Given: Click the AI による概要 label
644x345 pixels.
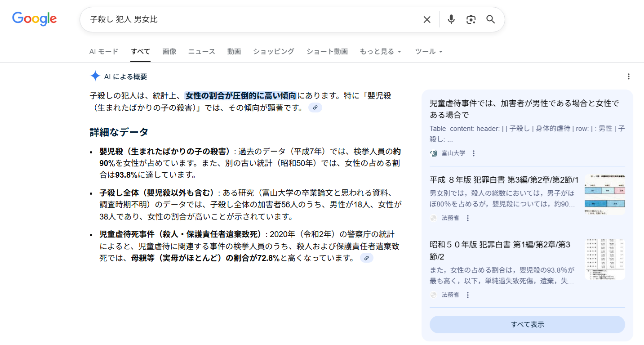Looking at the screenshot, I should click(x=126, y=76).
